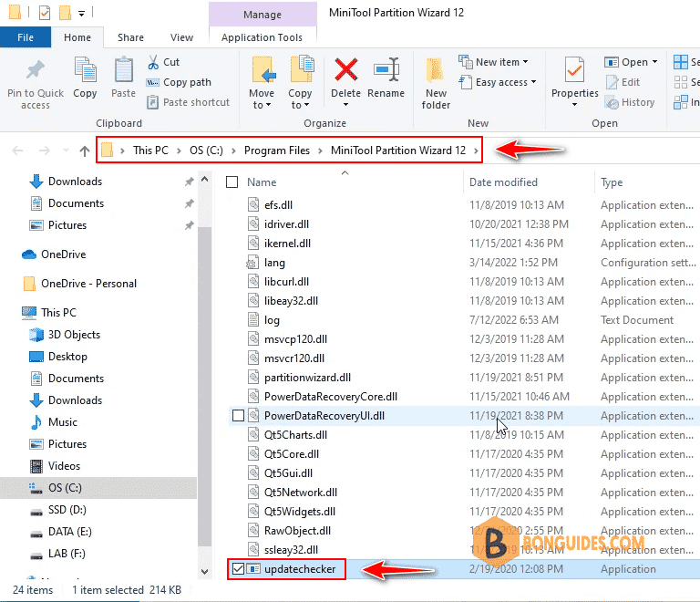Click the Forward navigation arrow
700x602 pixels.
(44, 150)
